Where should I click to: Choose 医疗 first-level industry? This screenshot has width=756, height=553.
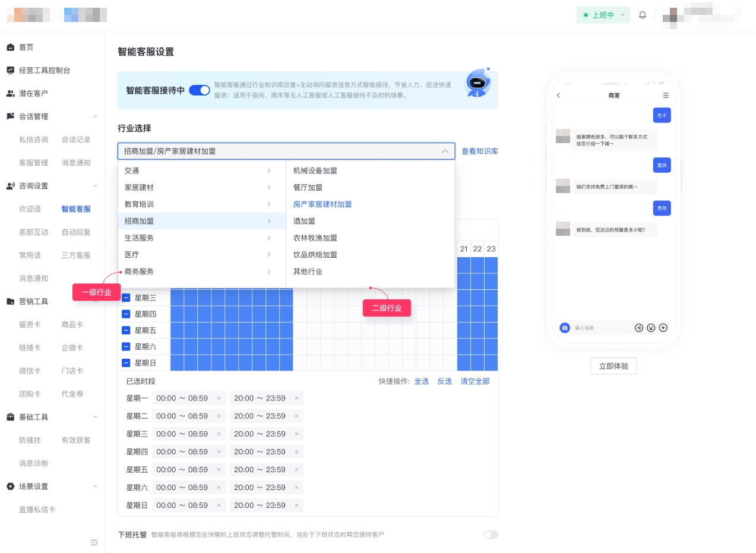click(x=202, y=254)
